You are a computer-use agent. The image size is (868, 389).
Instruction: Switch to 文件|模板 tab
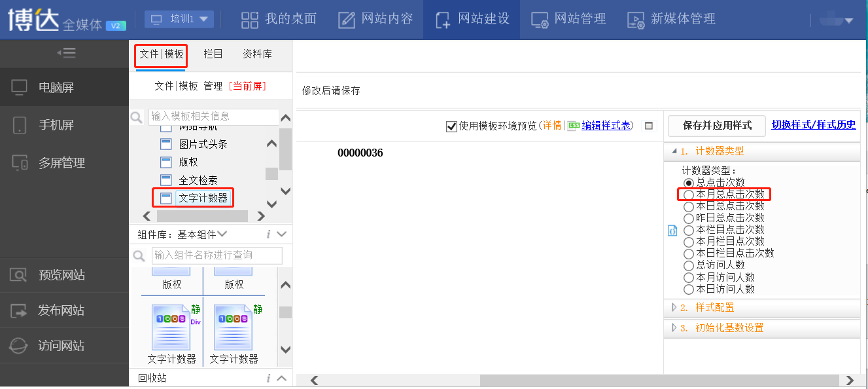[162, 54]
